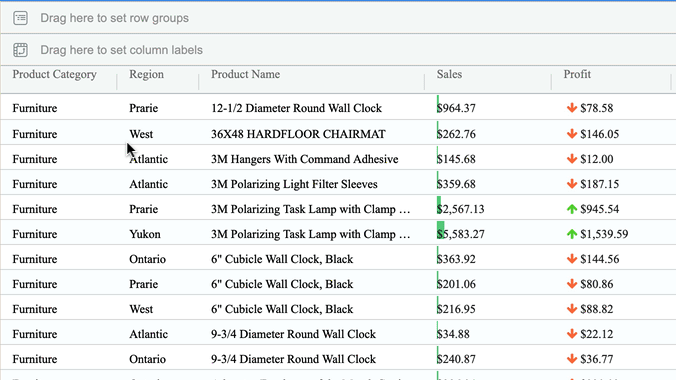Click the $240.87 sales value
The width and height of the screenshot is (676, 380).
(456, 359)
